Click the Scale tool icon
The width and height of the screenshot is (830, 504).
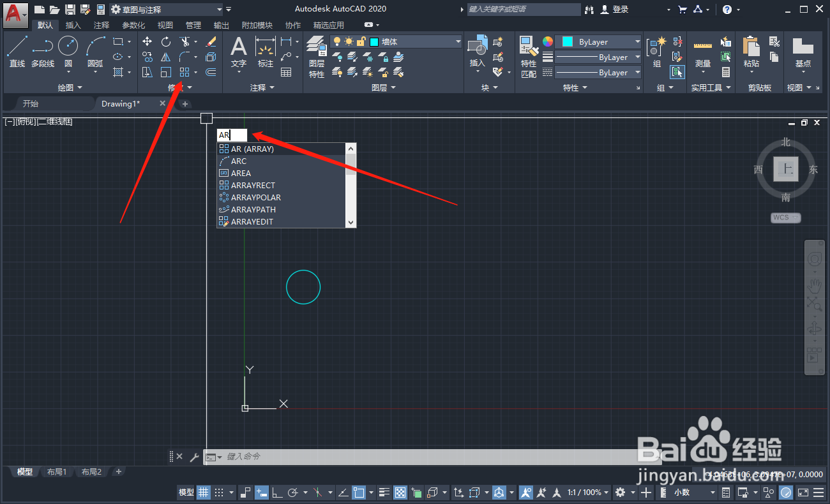coord(166,72)
